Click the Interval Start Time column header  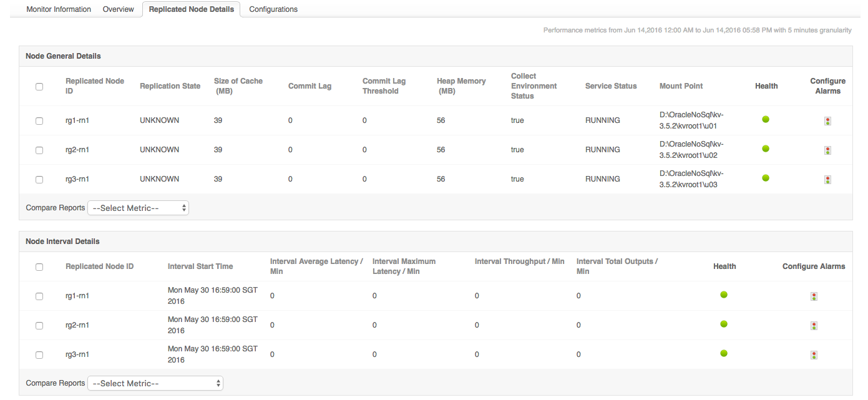click(200, 266)
